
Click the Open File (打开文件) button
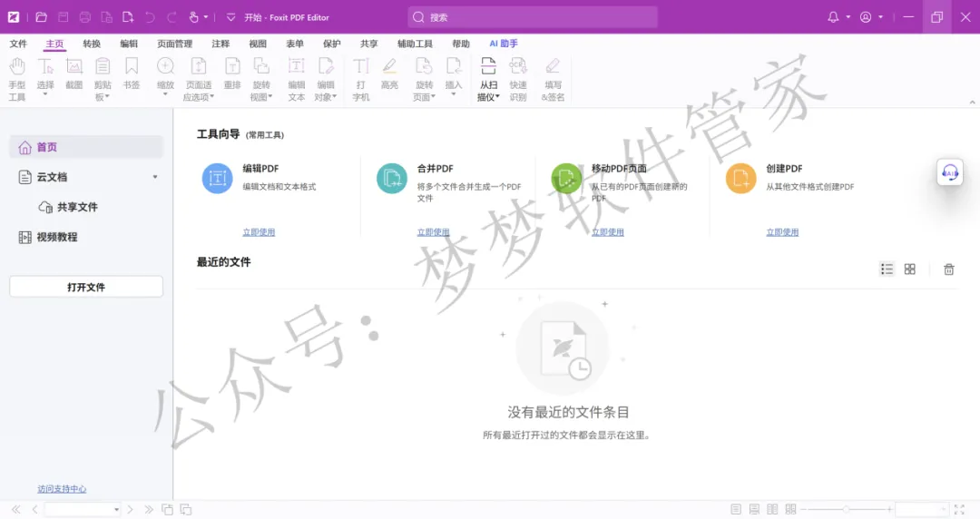point(86,287)
